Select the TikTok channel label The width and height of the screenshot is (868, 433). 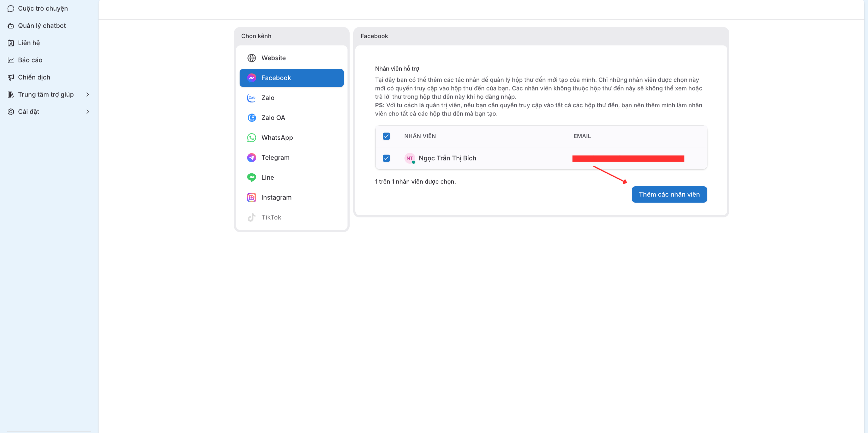pyautogui.click(x=271, y=217)
